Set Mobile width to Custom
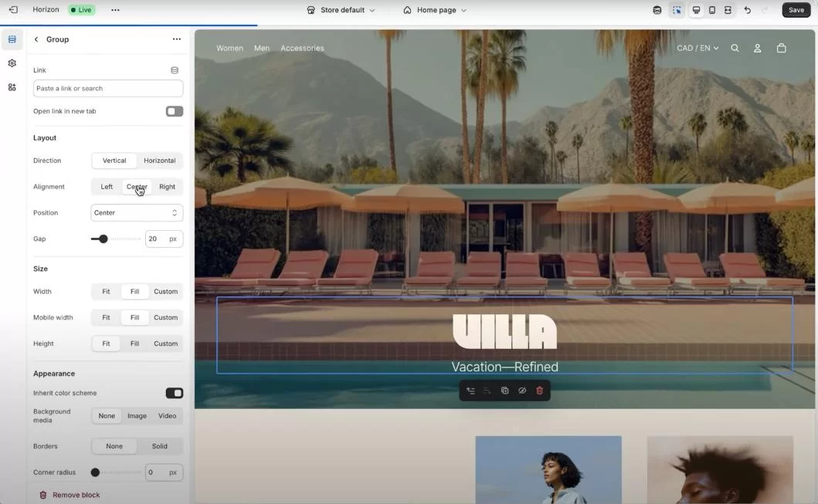The image size is (818, 504). tap(166, 317)
